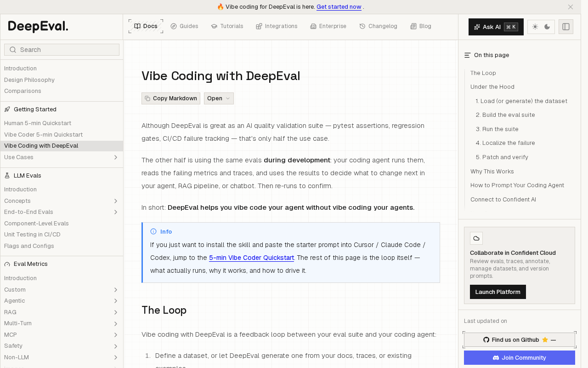Image resolution: width=588 pixels, height=368 pixels.
Task: Open the Ask AI assistant
Action: coord(496,27)
